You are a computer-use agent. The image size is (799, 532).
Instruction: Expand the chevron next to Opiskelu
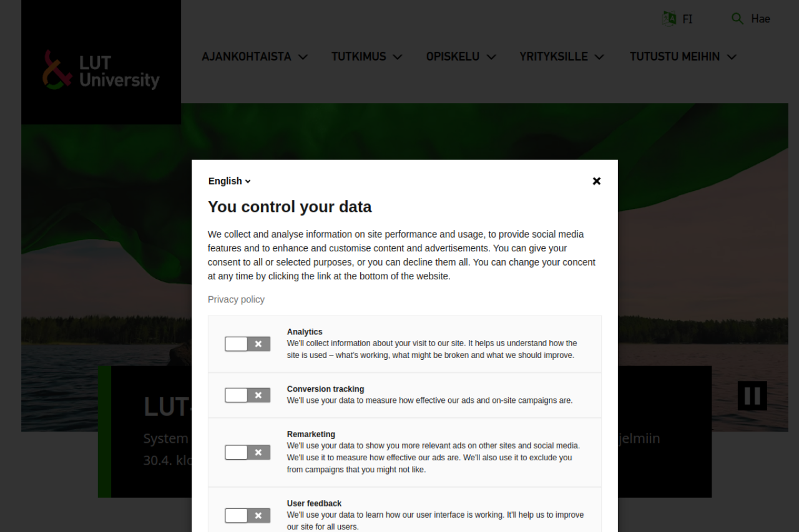pyautogui.click(x=491, y=57)
